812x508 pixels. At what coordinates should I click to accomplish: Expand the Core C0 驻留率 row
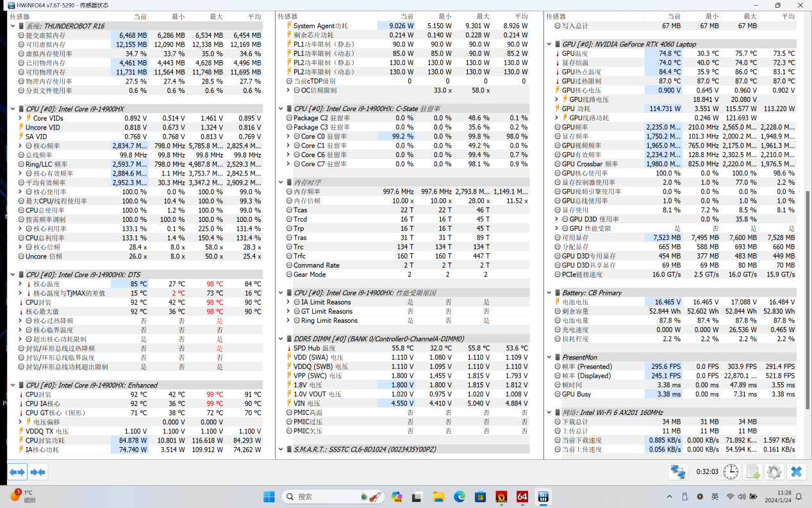click(x=288, y=137)
